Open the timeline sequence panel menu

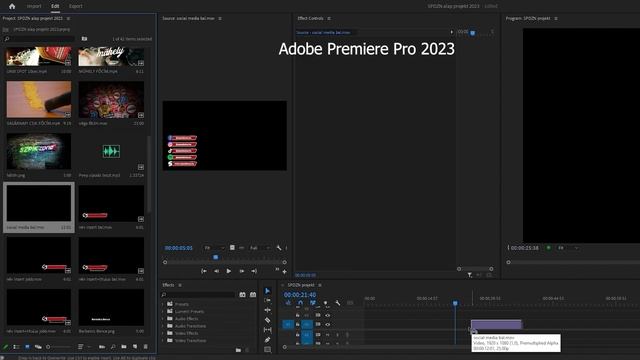pos(320,285)
